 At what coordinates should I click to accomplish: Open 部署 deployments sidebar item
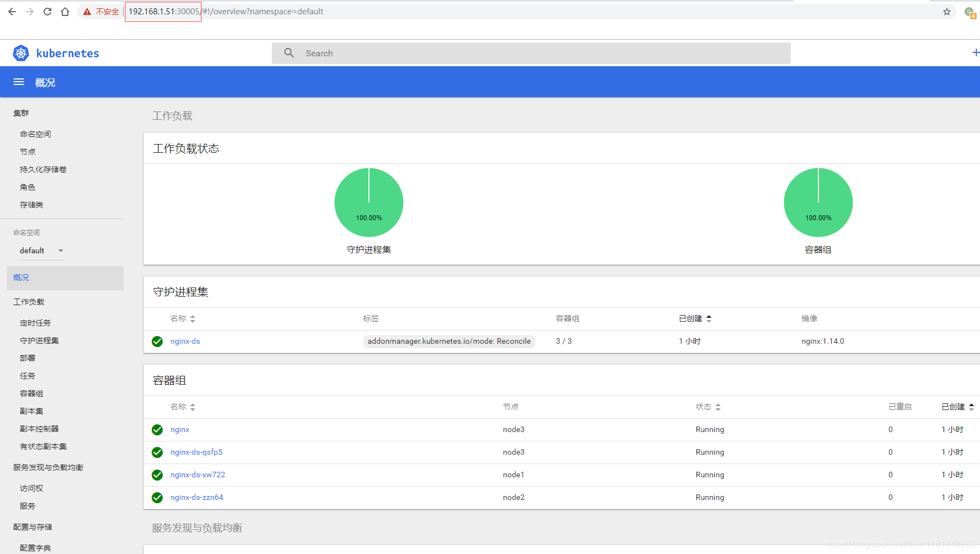28,358
